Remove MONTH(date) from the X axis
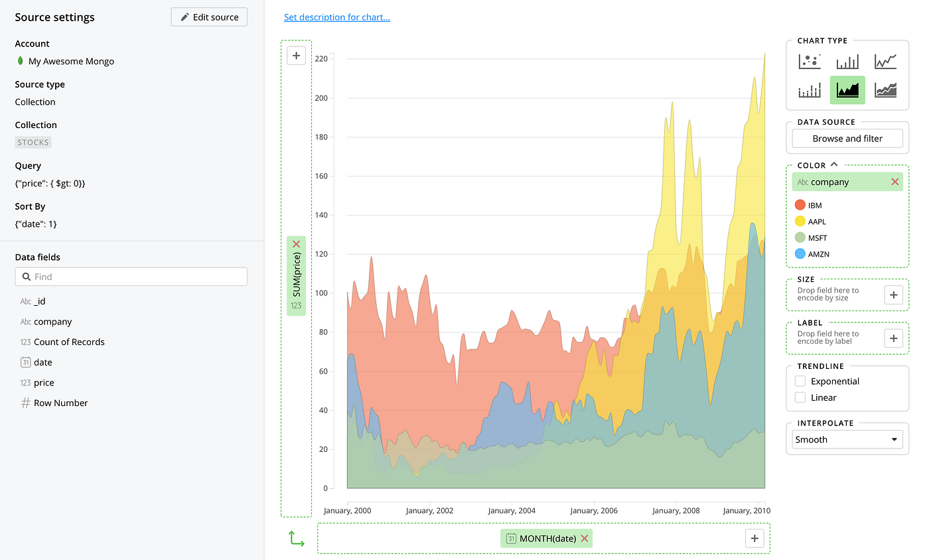Screen dimensions: 929x560 click(584, 538)
